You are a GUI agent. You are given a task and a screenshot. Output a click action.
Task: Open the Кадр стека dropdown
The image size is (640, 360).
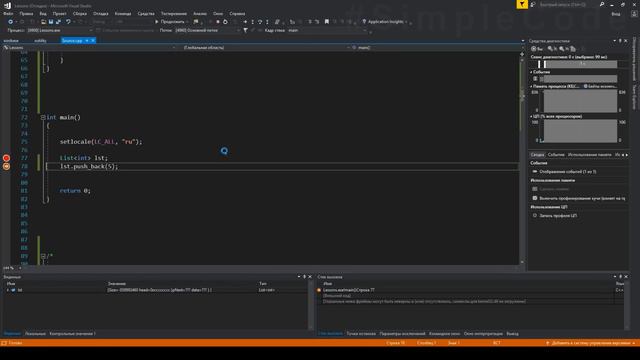(x=327, y=30)
